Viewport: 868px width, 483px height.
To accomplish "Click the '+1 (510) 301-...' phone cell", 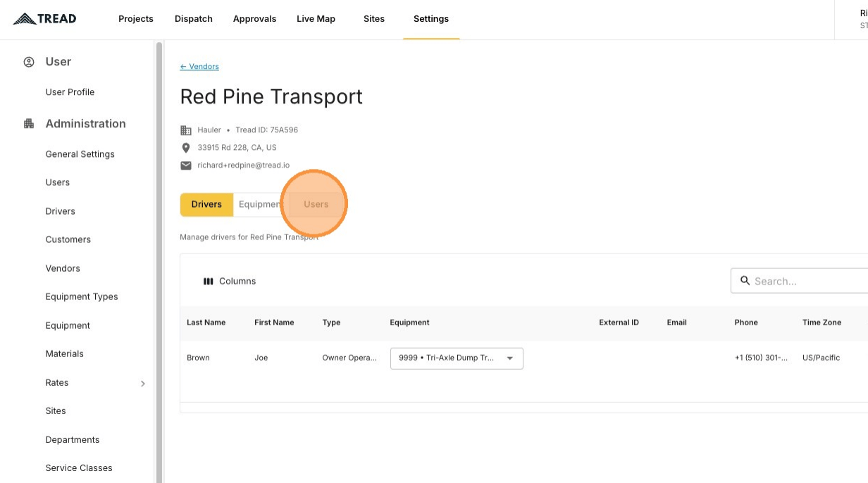I will click(761, 358).
